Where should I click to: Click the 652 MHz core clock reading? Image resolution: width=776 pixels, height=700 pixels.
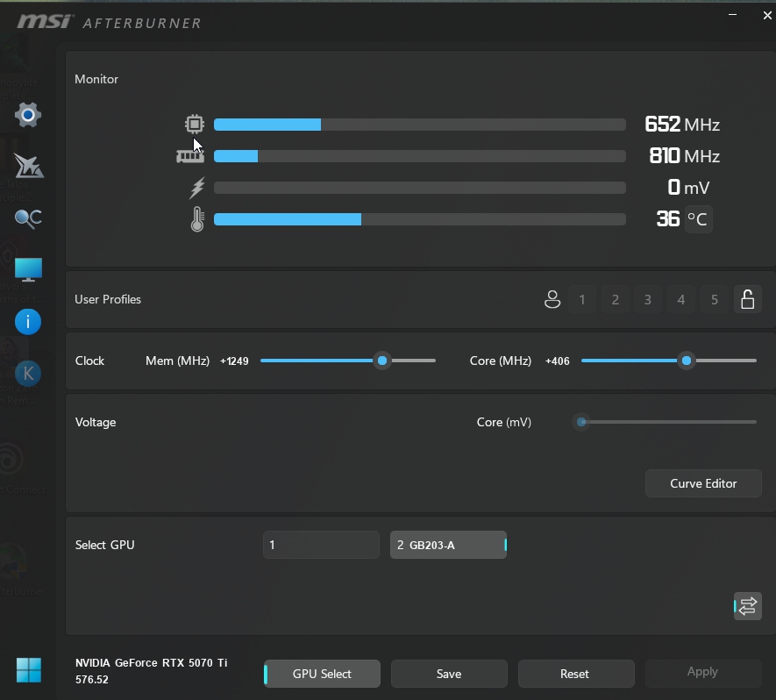[x=682, y=125]
